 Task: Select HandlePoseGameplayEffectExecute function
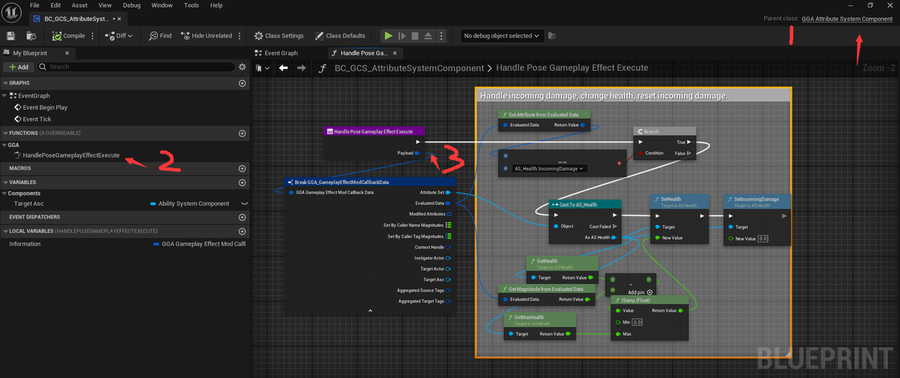click(x=72, y=155)
